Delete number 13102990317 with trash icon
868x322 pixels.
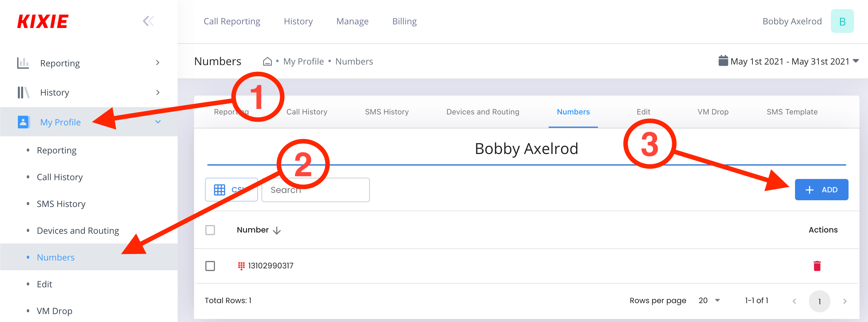817,266
